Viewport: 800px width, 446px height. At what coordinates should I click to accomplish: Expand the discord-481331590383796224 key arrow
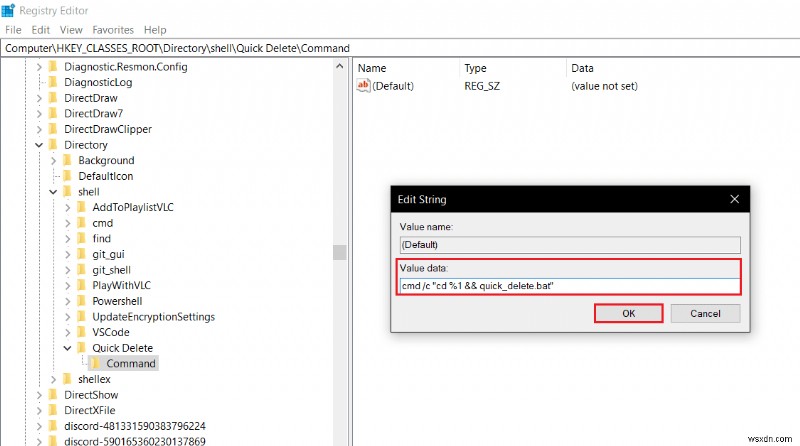(x=39, y=426)
